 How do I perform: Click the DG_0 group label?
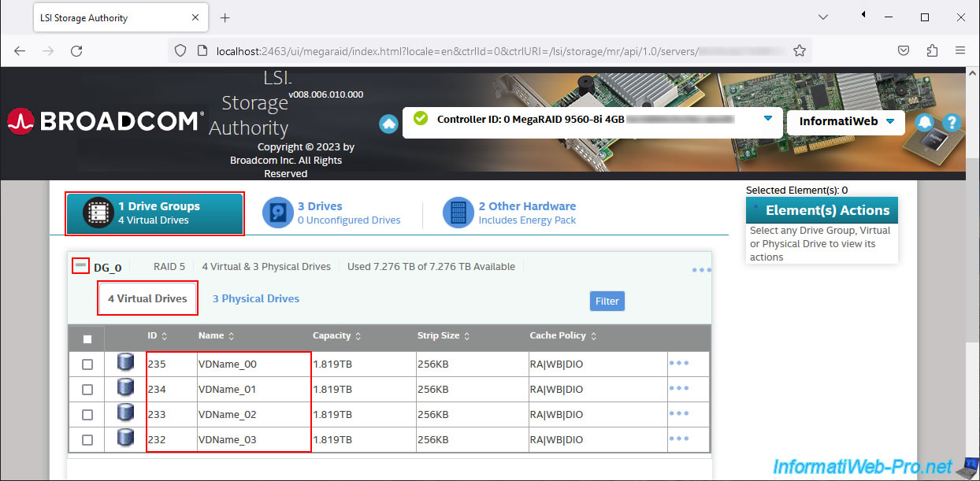click(108, 268)
